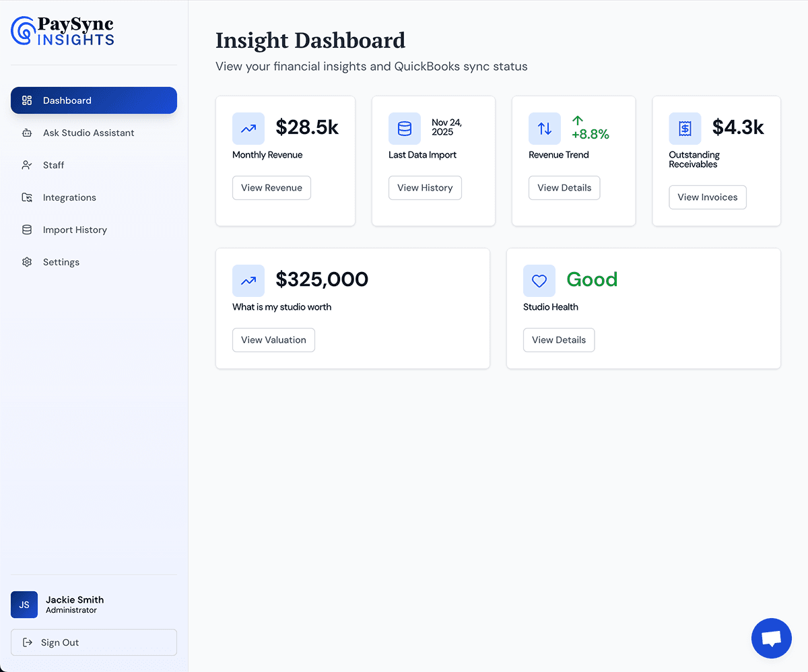This screenshot has width=808, height=672.
Task: Click the PaySync Insights logo
Action: point(61,32)
